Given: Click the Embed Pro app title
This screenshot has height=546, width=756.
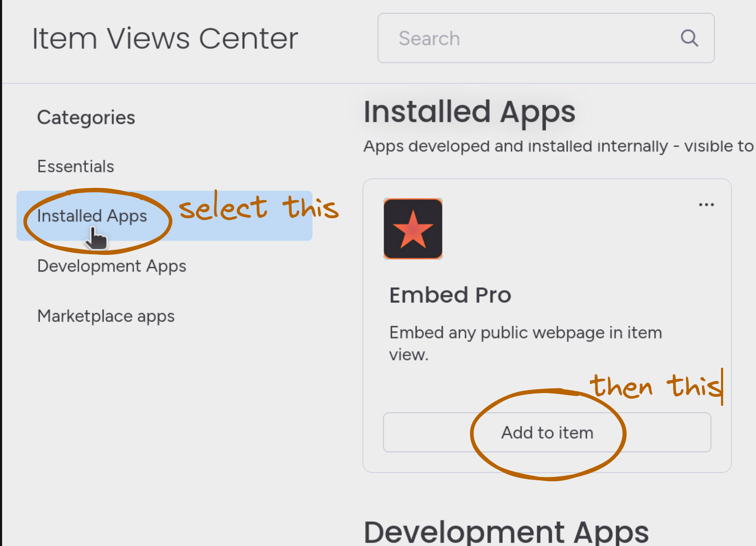Looking at the screenshot, I should pyautogui.click(x=450, y=295).
